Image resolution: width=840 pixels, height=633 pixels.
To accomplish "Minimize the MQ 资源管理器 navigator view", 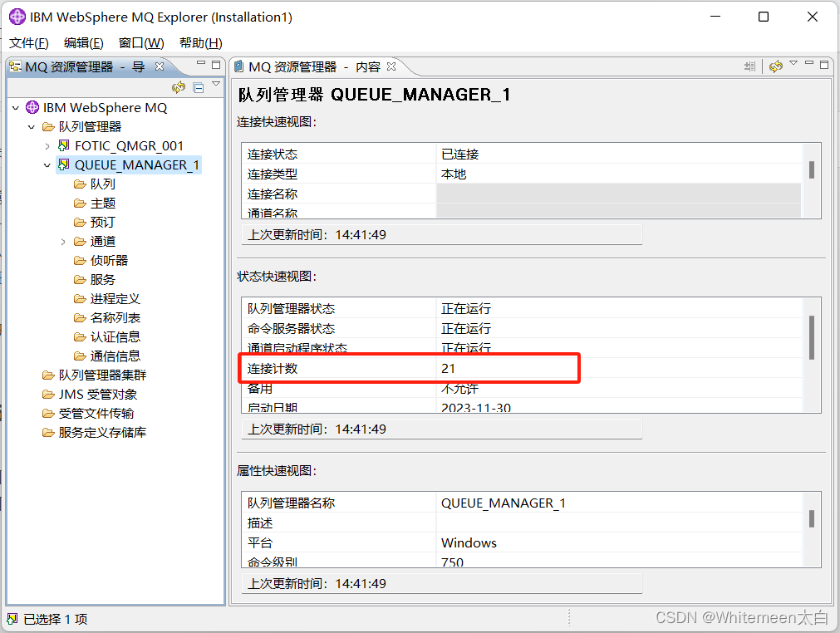I will (x=201, y=61).
